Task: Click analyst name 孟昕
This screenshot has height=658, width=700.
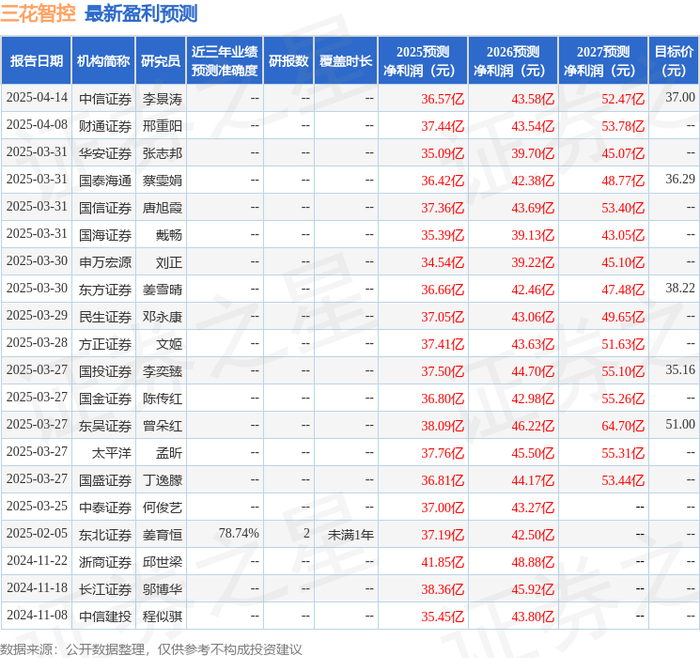Action: pyautogui.click(x=169, y=454)
